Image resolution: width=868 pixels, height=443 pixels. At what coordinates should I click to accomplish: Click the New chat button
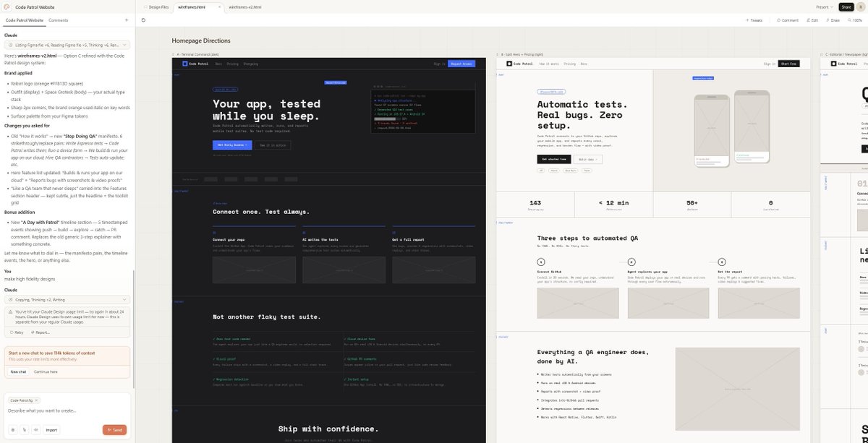[18, 371]
